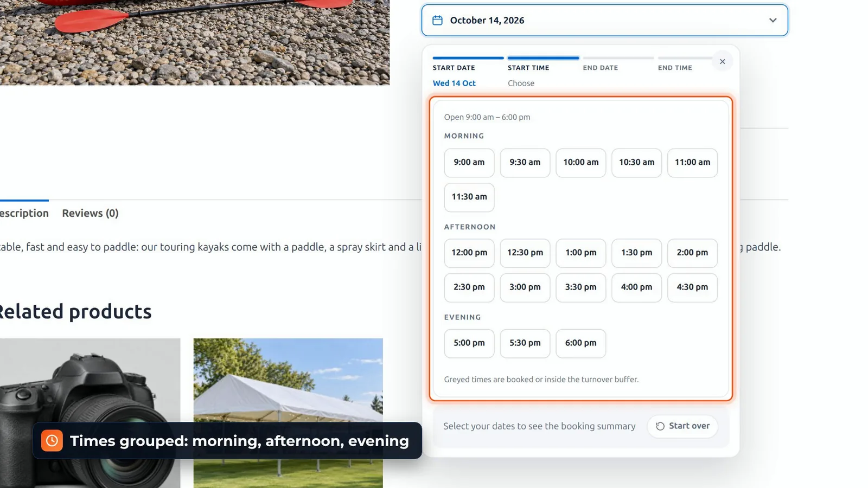Image resolution: width=868 pixels, height=488 pixels.
Task: Choose the 1:30 pm time slot
Action: [x=637, y=253]
